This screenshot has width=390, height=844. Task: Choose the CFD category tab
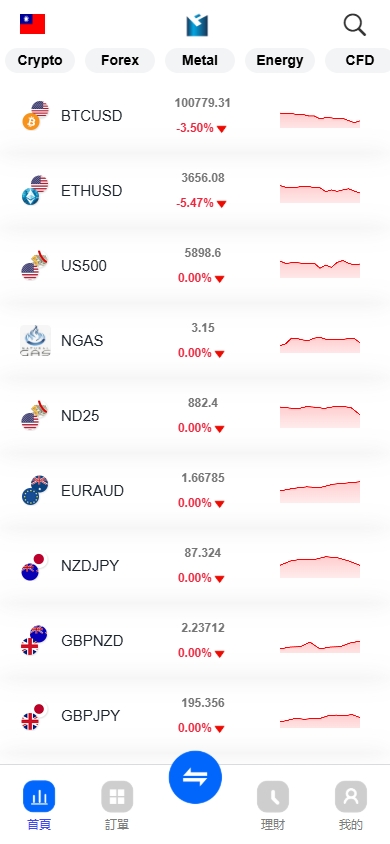358,60
